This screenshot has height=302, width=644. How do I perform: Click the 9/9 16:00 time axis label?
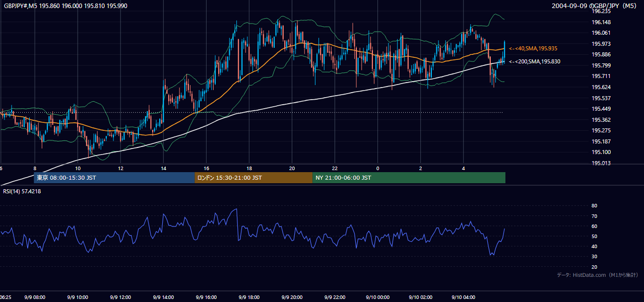click(x=206, y=297)
